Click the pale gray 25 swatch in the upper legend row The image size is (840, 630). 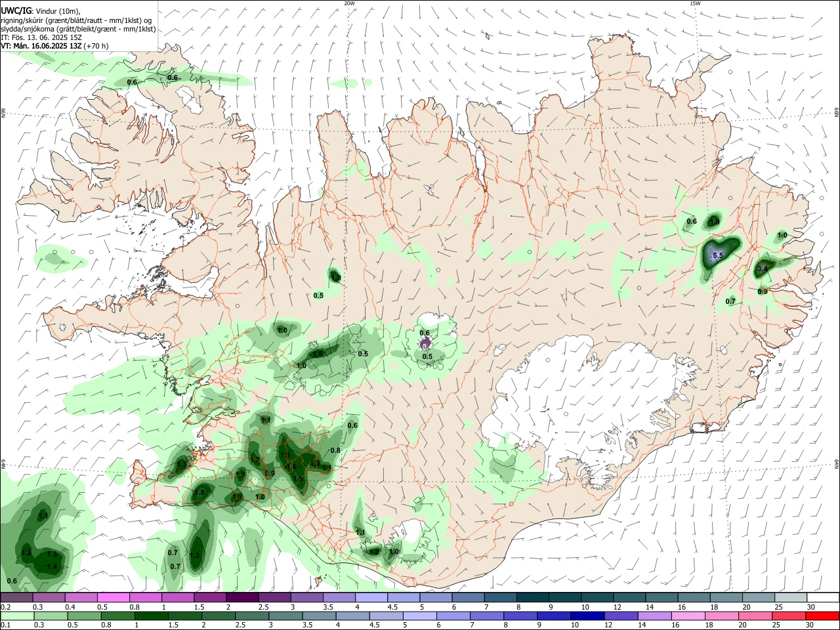(x=791, y=598)
